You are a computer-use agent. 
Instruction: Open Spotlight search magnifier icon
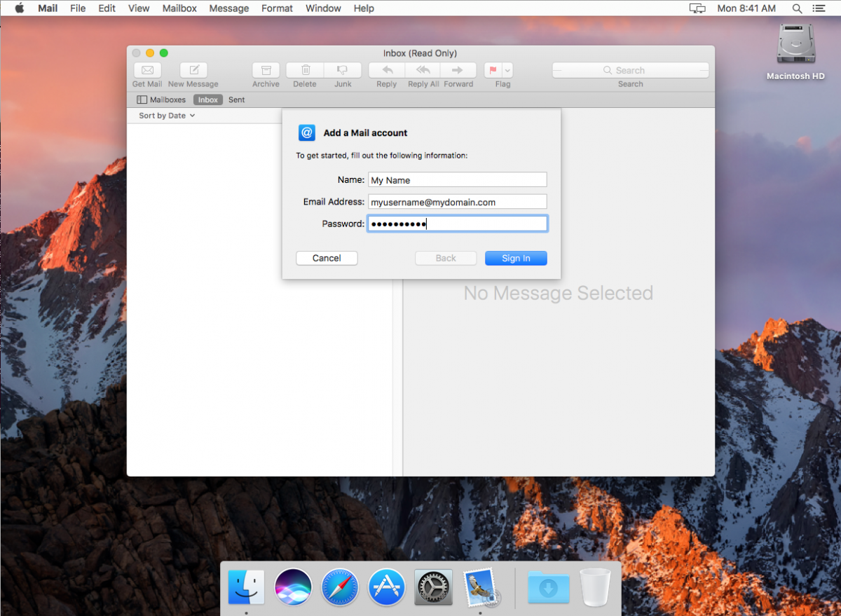[x=797, y=8]
